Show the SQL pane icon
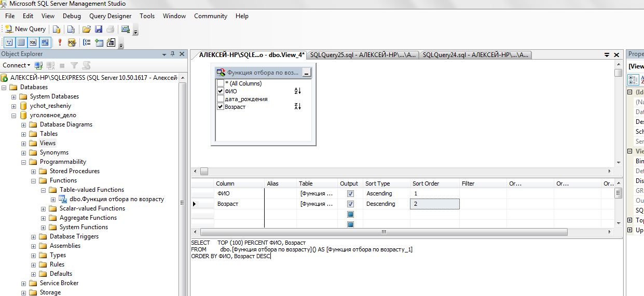Screen dimensions: 644x296 pyautogui.click(x=33, y=43)
